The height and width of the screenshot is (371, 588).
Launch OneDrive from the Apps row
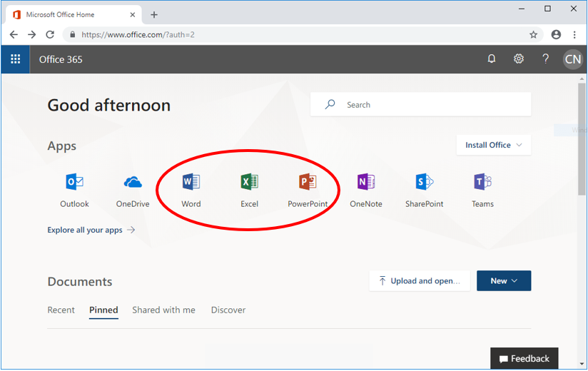point(133,183)
